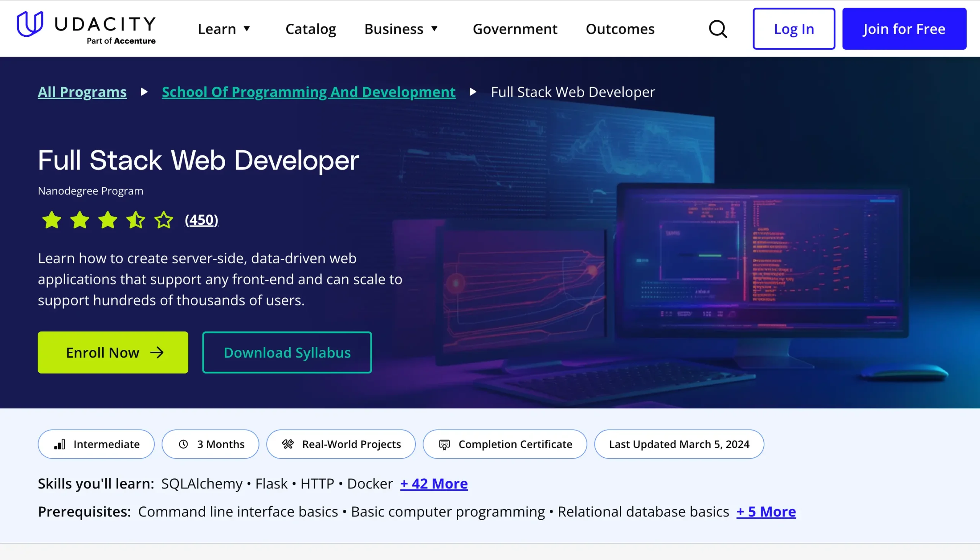The height and width of the screenshot is (560, 980).
Task: Click the Download Syllabus button
Action: tap(287, 353)
